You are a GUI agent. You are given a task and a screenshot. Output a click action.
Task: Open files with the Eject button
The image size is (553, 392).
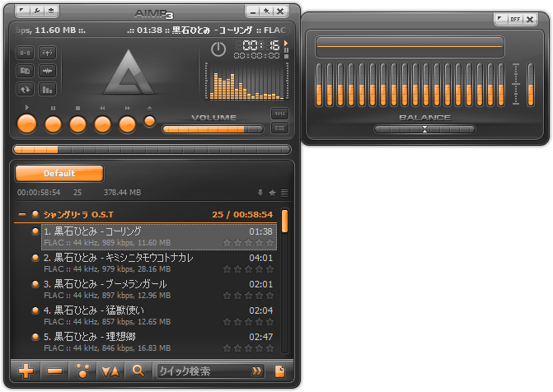point(149,121)
